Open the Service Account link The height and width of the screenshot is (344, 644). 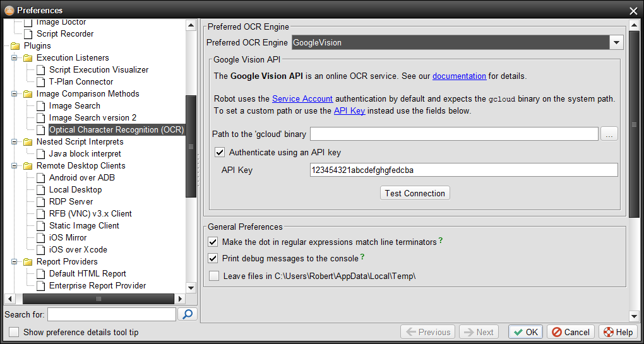(302, 99)
